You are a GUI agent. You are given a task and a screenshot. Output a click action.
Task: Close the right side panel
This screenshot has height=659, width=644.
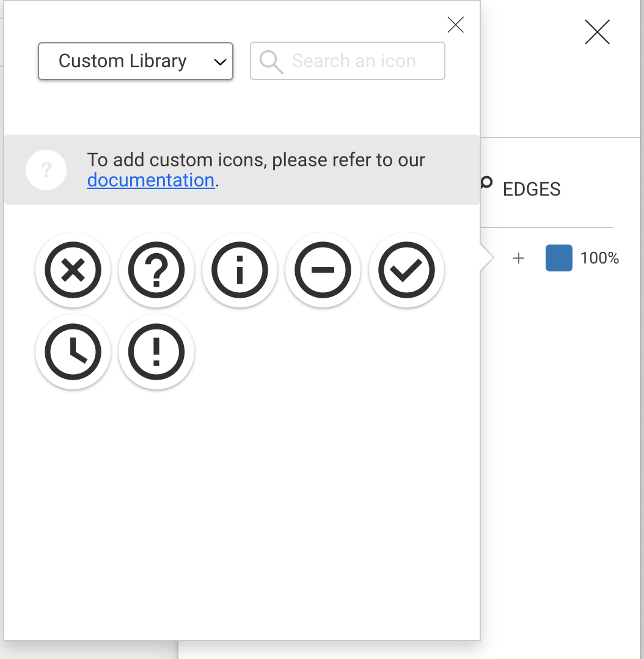coord(597,32)
